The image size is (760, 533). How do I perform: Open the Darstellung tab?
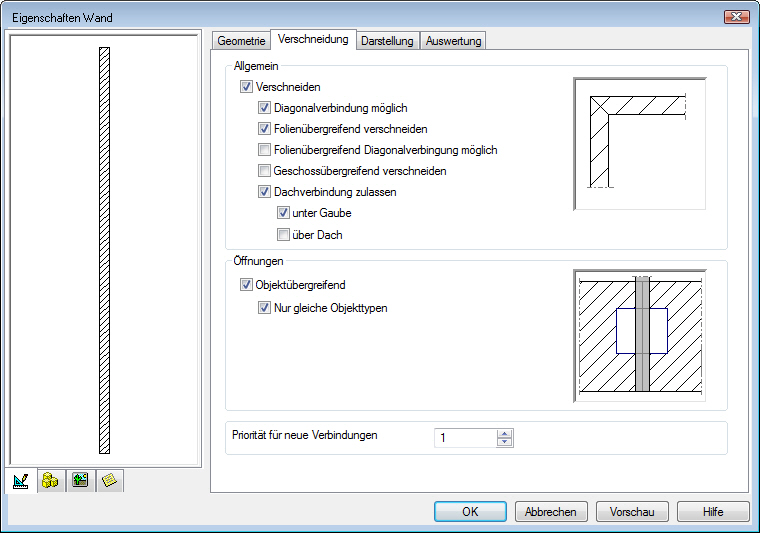point(387,41)
